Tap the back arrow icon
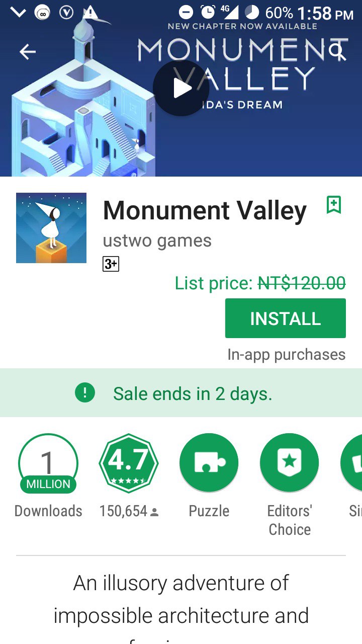This screenshot has width=362, height=644. [28, 52]
